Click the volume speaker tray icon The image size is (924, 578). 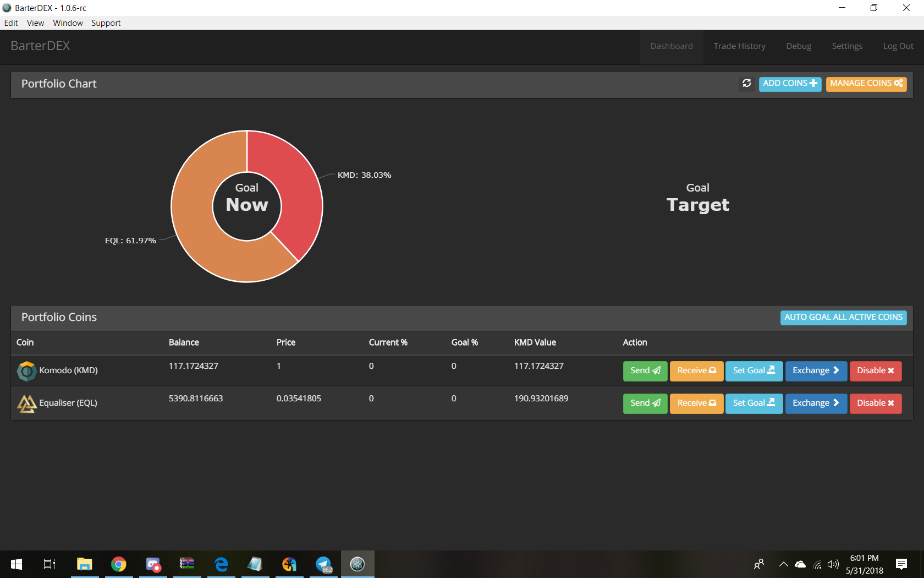(x=833, y=564)
